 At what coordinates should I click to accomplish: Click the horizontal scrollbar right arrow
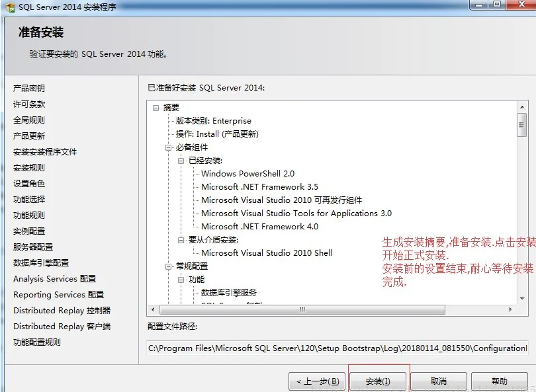pos(510,309)
